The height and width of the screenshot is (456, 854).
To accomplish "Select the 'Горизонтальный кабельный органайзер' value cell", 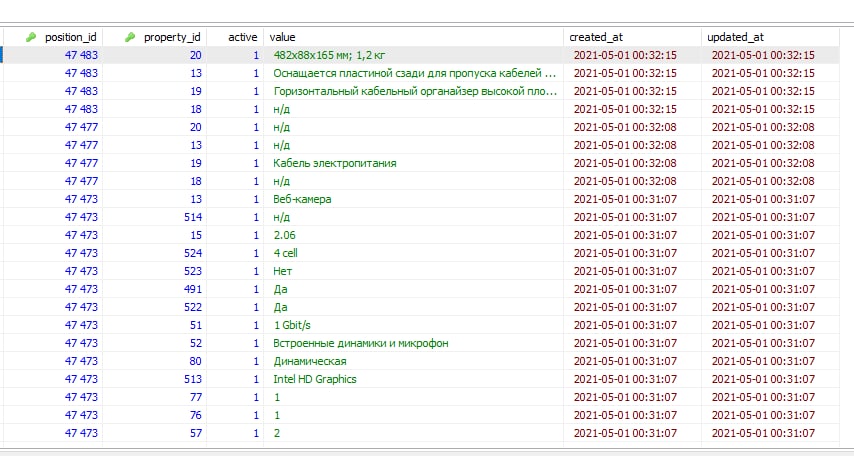I will click(413, 91).
